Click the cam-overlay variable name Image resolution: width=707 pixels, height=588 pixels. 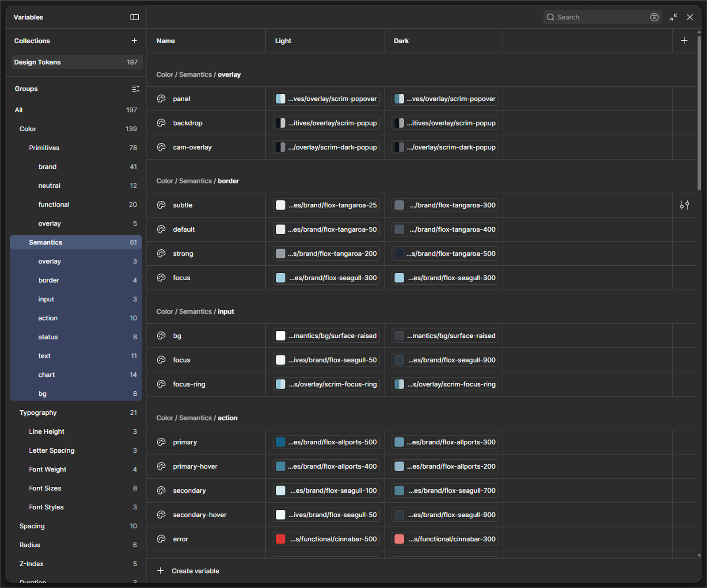[192, 147]
